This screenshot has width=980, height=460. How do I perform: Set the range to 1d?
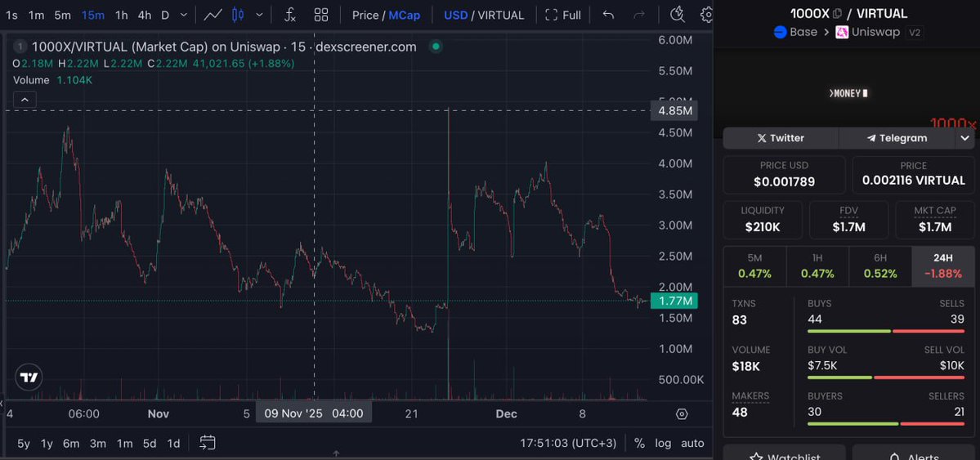click(x=173, y=443)
